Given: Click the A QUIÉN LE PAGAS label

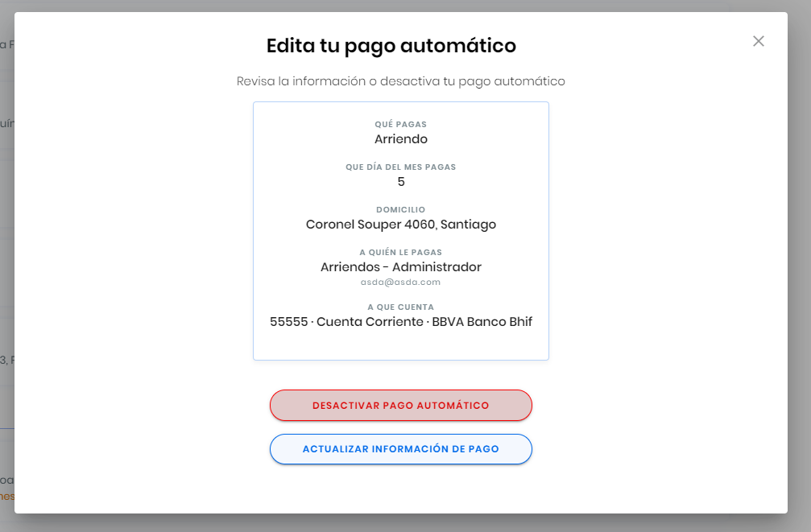Looking at the screenshot, I should point(400,252).
